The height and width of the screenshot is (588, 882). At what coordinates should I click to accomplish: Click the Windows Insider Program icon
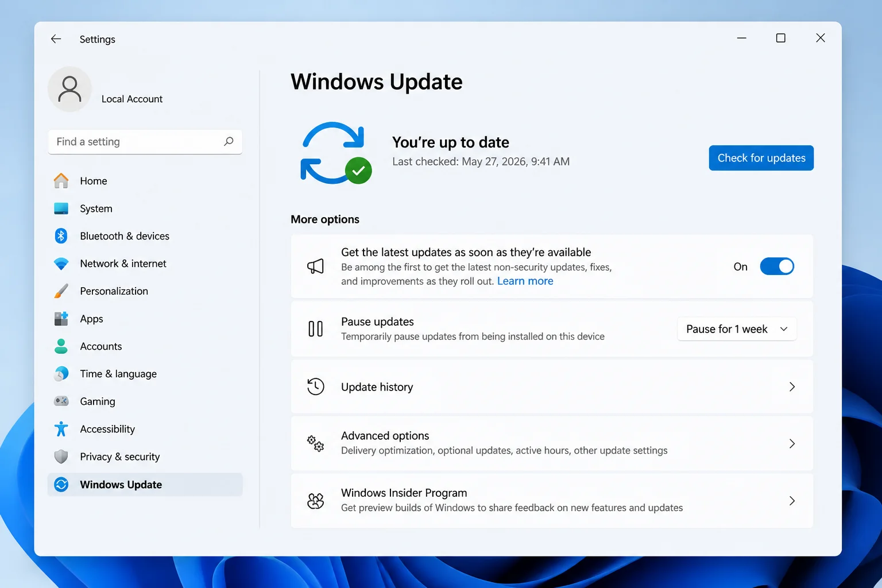pos(315,501)
